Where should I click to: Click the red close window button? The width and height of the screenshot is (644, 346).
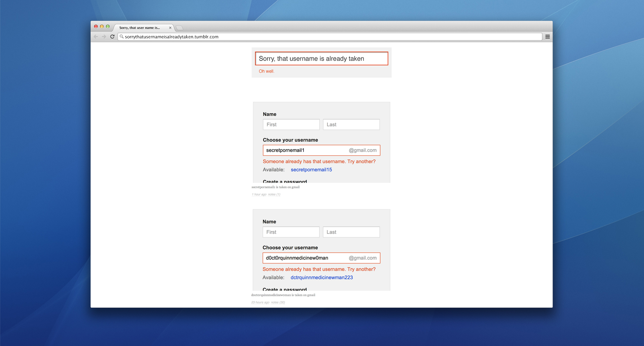point(96,26)
